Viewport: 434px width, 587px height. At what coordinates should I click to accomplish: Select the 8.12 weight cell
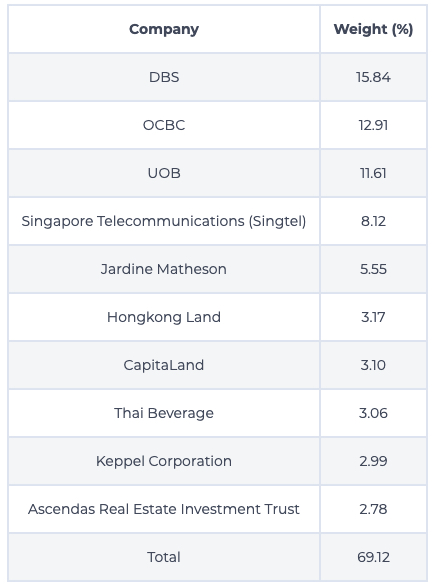coord(373,221)
